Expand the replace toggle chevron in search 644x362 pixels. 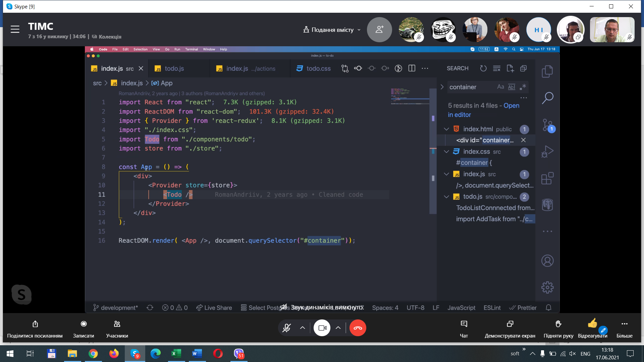point(442,87)
